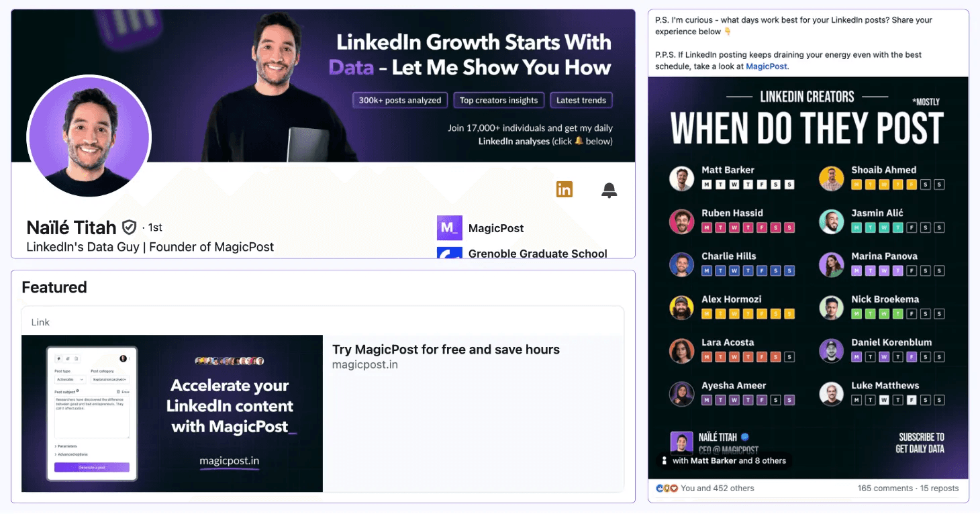Expand Advanced options in the MagicPost widget
Screen dimensions: 980x514
71,454
